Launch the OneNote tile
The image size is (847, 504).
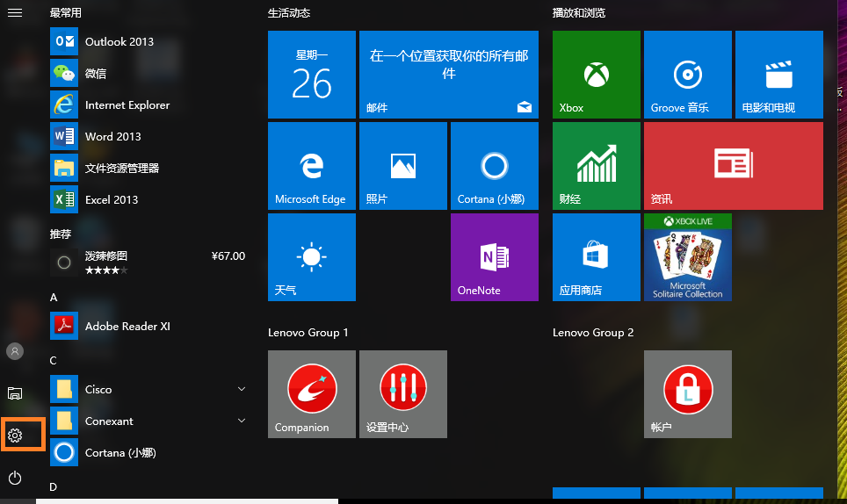[x=494, y=257]
